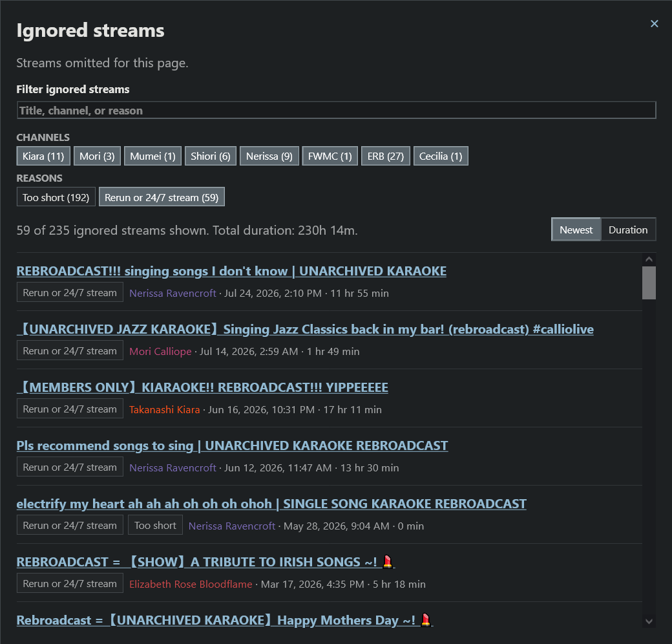
Task: Click Rerun tag on Mori Calliope stream
Action: coord(70,350)
